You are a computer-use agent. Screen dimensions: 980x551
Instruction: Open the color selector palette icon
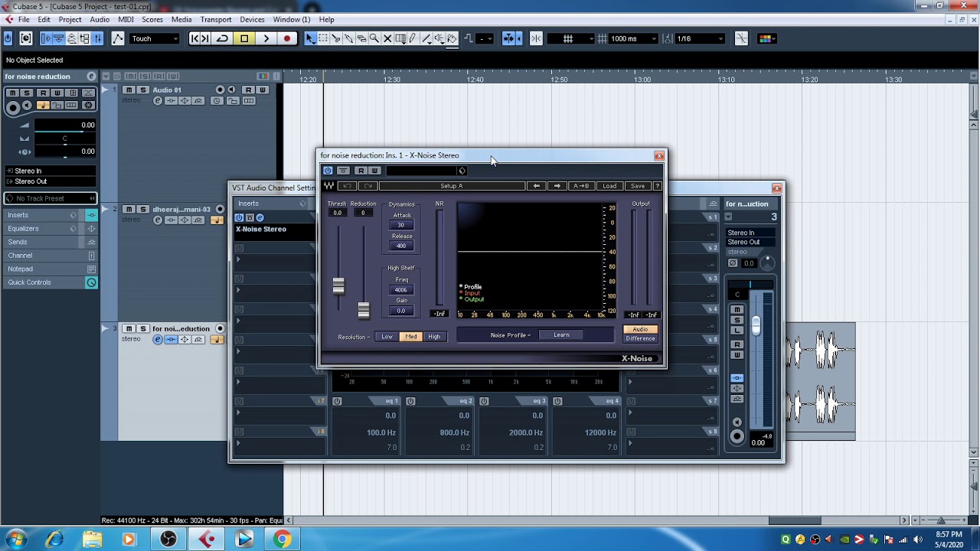click(x=767, y=38)
